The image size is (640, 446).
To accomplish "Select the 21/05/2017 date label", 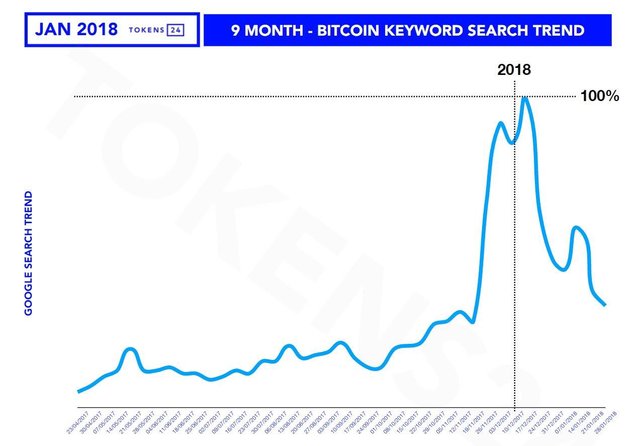I will [130, 422].
